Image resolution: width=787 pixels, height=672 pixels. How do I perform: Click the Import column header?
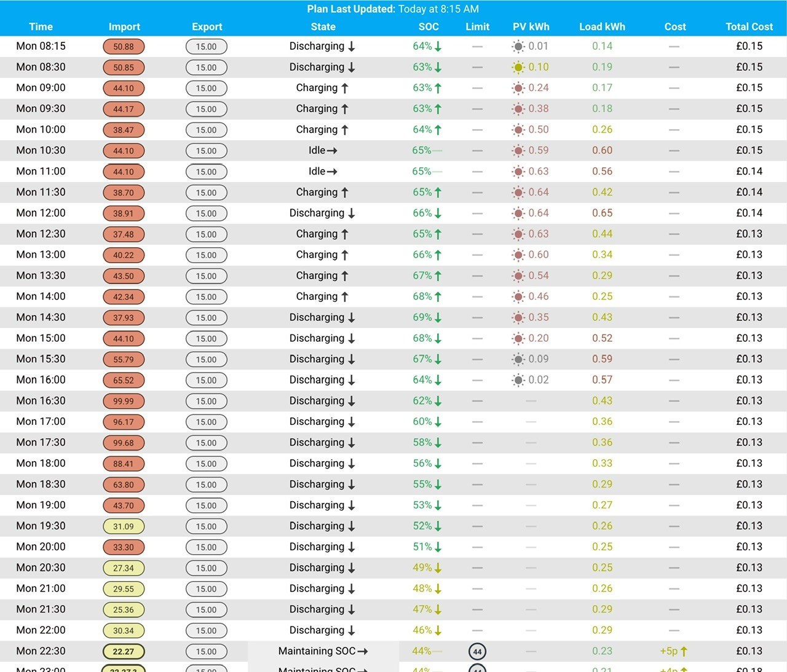(124, 26)
